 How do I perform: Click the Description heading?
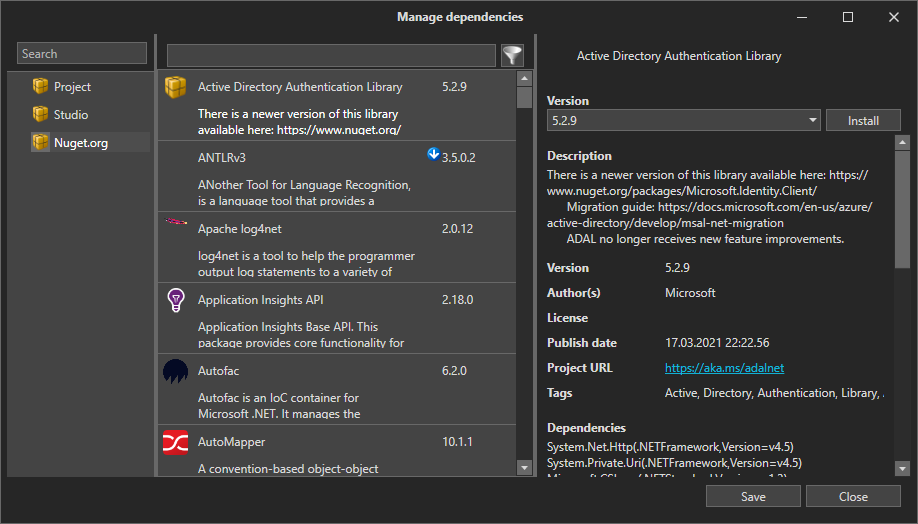tap(579, 156)
